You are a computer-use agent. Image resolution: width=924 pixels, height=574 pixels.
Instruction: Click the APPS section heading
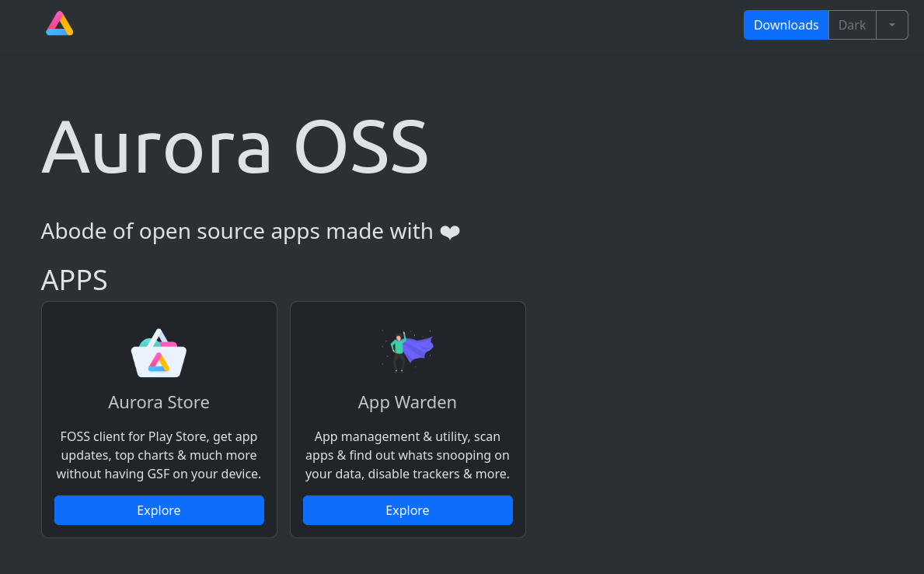[x=75, y=280]
